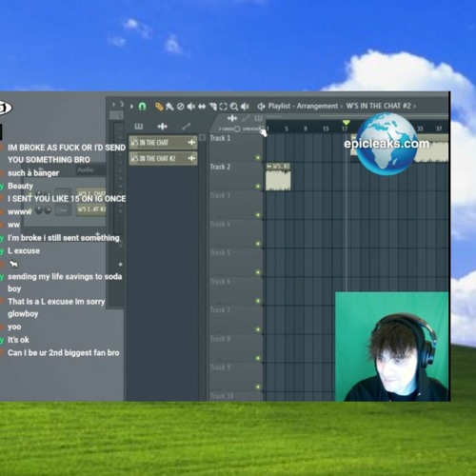Click chat message 'such a banger'
476x476 pixels.
(33, 173)
